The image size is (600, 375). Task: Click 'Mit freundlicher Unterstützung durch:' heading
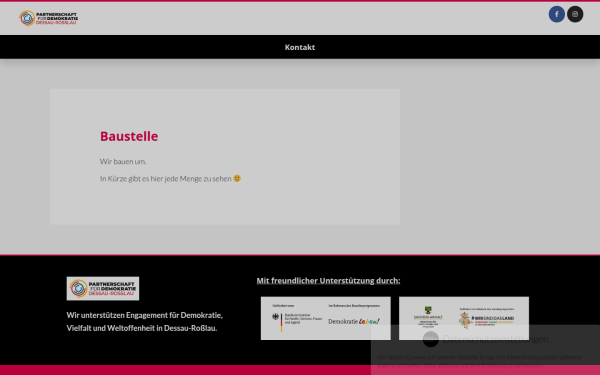tap(328, 280)
